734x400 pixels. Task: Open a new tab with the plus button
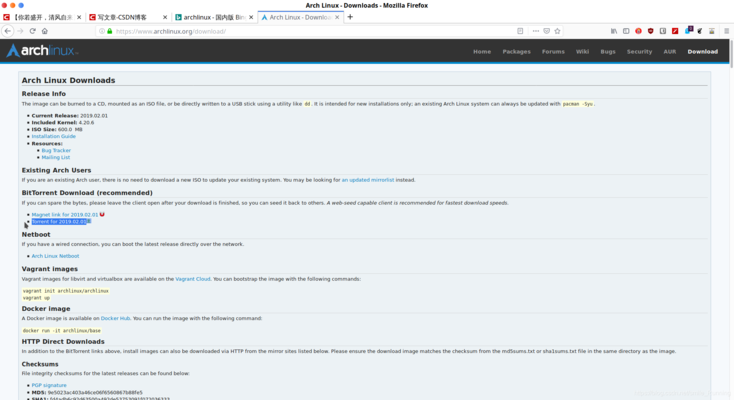point(350,17)
